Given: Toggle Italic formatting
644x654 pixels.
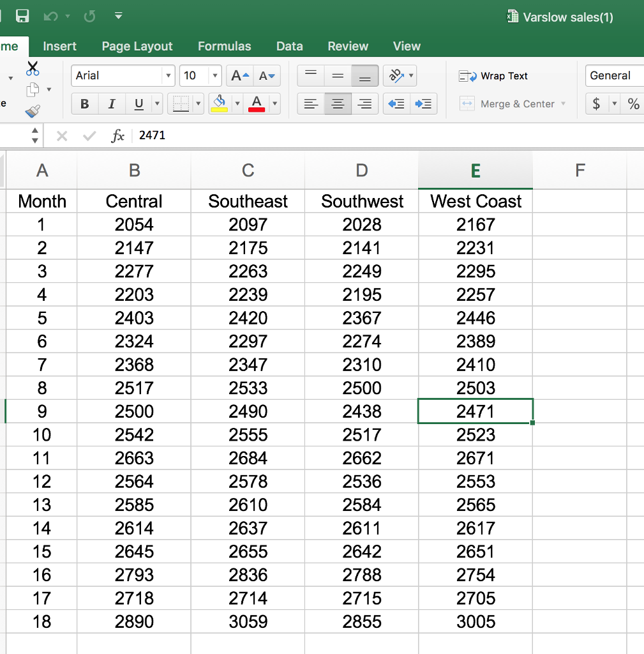Looking at the screenshot, I should (111, 103).
